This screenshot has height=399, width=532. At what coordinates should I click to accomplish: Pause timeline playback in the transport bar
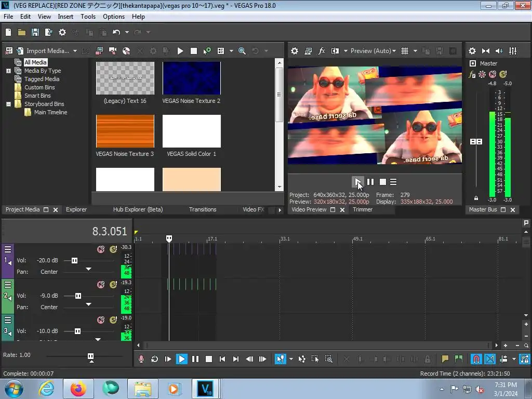tap(195, 359)
